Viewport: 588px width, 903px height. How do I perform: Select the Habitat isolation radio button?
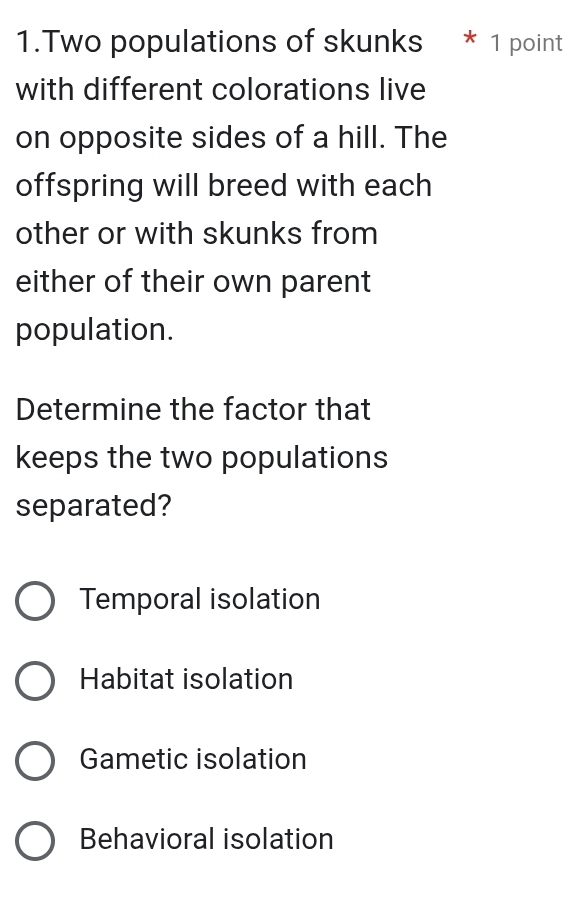pyautogui.click(x=35, y=680)
